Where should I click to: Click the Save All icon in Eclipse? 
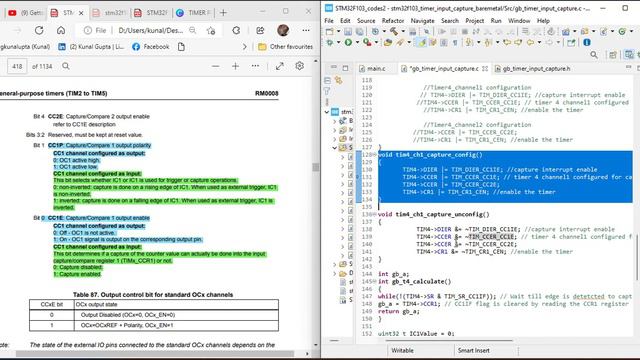click(359, 31)
